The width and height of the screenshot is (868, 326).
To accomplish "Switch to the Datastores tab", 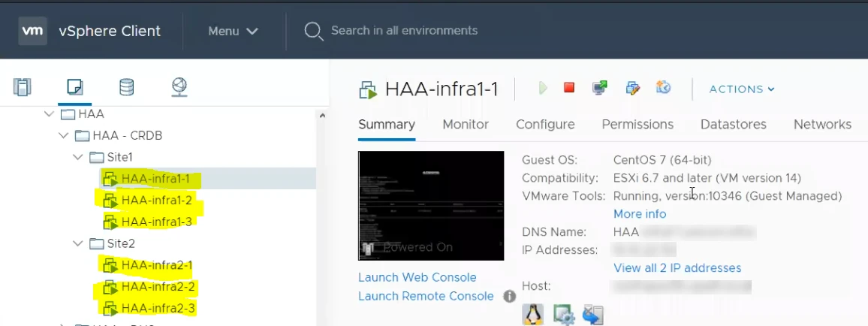I will [x=734, y=125].
